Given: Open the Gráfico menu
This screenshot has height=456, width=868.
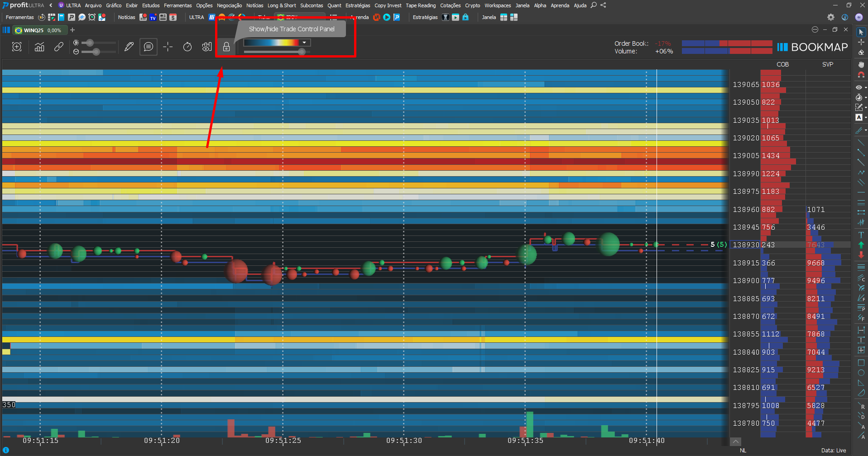Looking at the screenshot, I should [114, 5].
